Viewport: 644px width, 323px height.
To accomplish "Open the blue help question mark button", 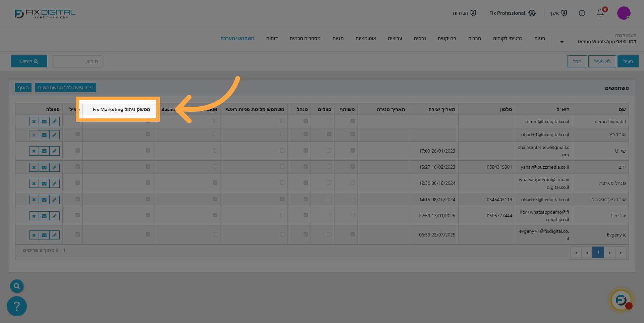I will tap(17, 306).
